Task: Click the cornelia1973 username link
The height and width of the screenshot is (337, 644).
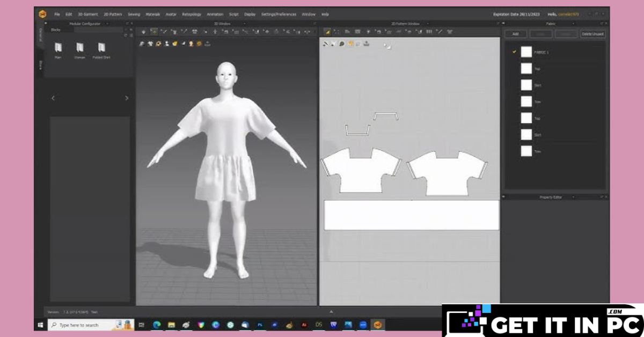Action: 568,14
